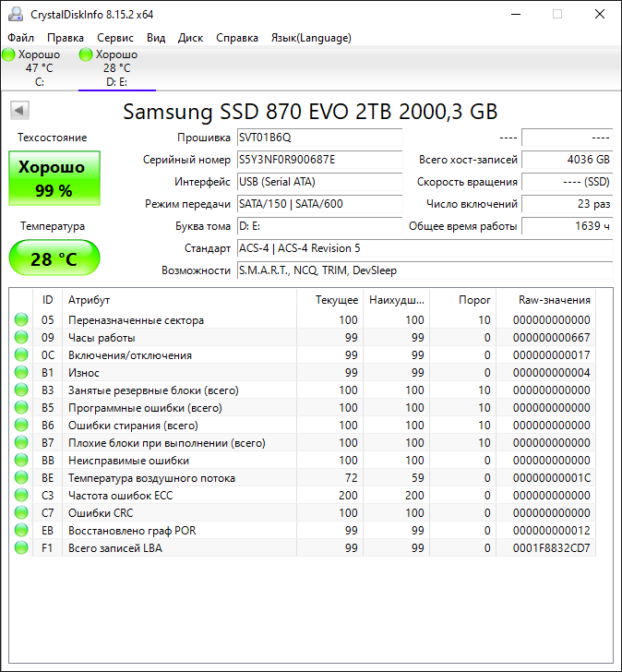This screenshot has height=672, width=622.
Task: Click the firmware field SVT01B6Q
Action: click(x=319, y=138)
